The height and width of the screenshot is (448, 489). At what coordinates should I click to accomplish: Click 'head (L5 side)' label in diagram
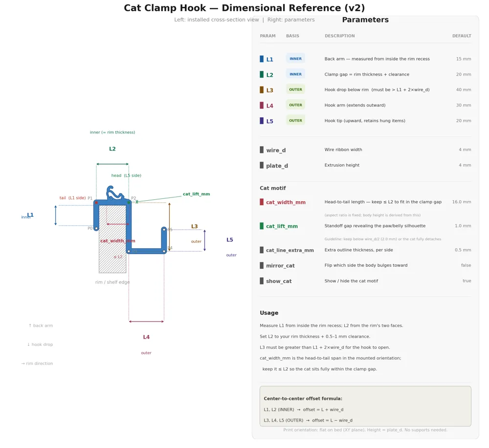click(126, 175)
